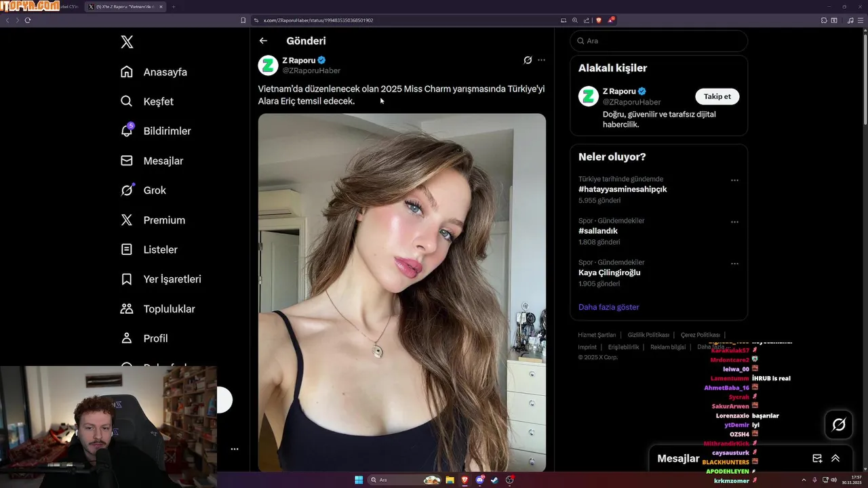This screenshot has width=868, height=488.
Task: Open Bildirimler with 5 notifications
Action: tap(155, 131)
